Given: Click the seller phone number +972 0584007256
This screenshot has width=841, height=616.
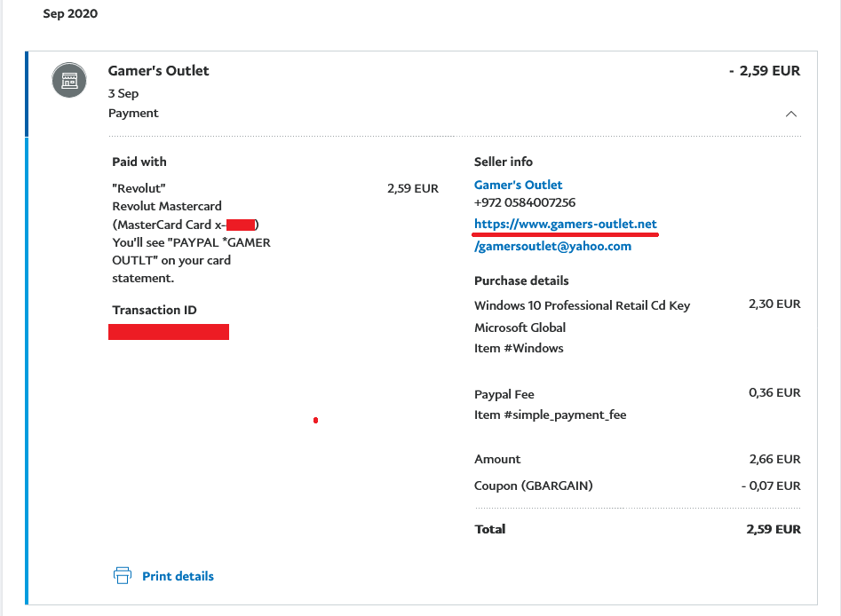Looking at the screenshot, I should click(x=524, y=202).
